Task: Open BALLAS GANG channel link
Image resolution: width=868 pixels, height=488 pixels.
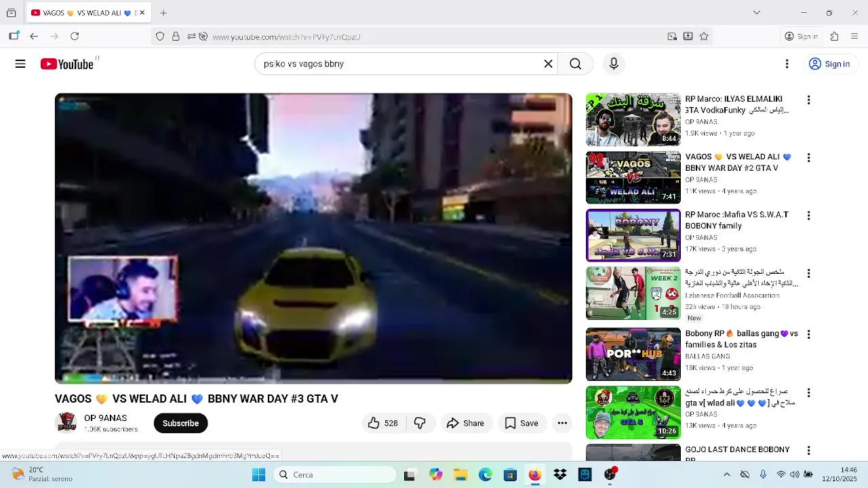Action: click(x=707, y=357)
